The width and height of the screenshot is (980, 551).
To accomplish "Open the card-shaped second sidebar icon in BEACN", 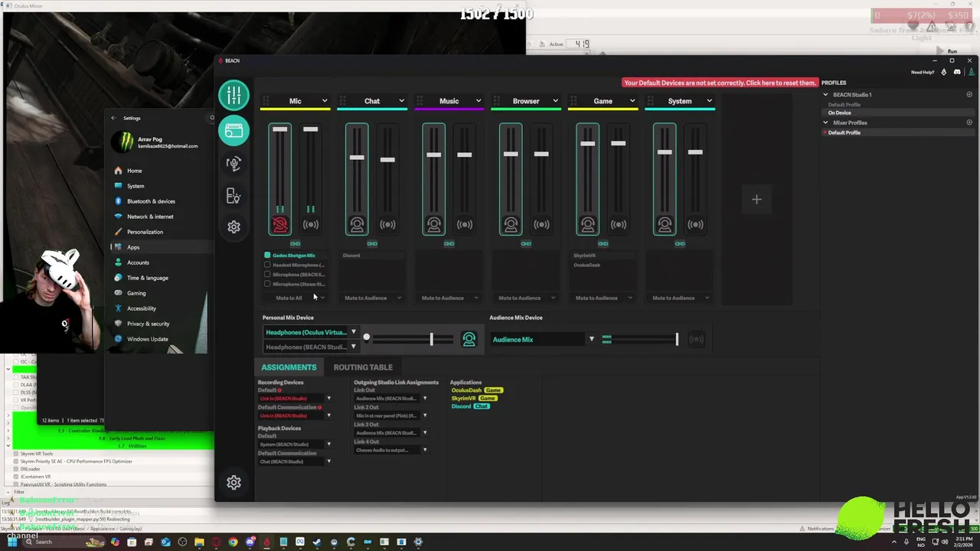I will pos(234,131).
